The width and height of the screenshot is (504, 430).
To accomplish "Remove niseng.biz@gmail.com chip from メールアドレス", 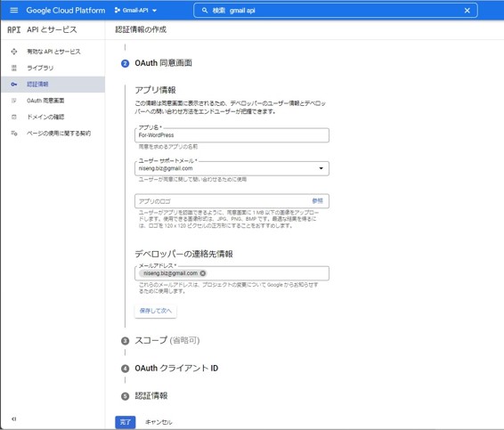I will tap(203, 273).
